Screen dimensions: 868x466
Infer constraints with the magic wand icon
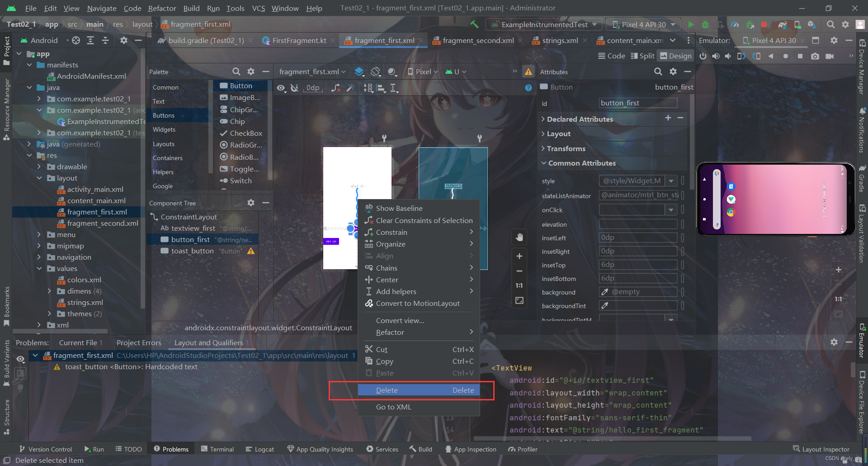pyautogui.click(x=350, y=88)
